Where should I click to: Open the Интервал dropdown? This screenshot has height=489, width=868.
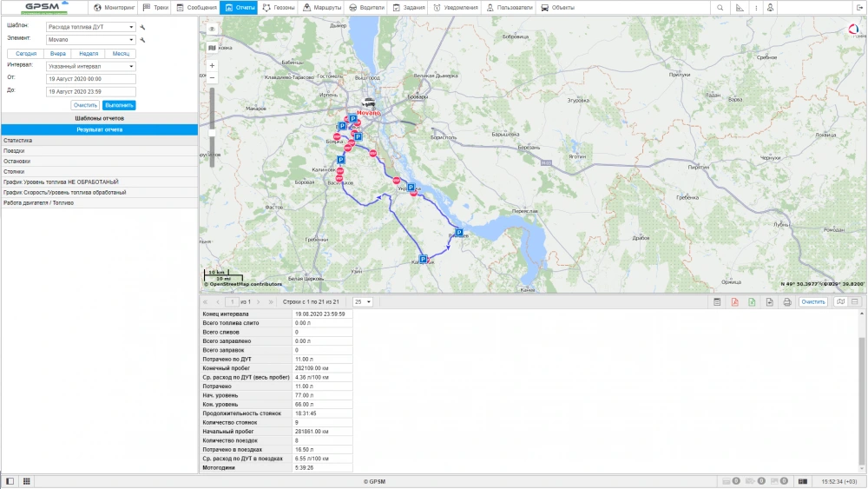point(91,67)
